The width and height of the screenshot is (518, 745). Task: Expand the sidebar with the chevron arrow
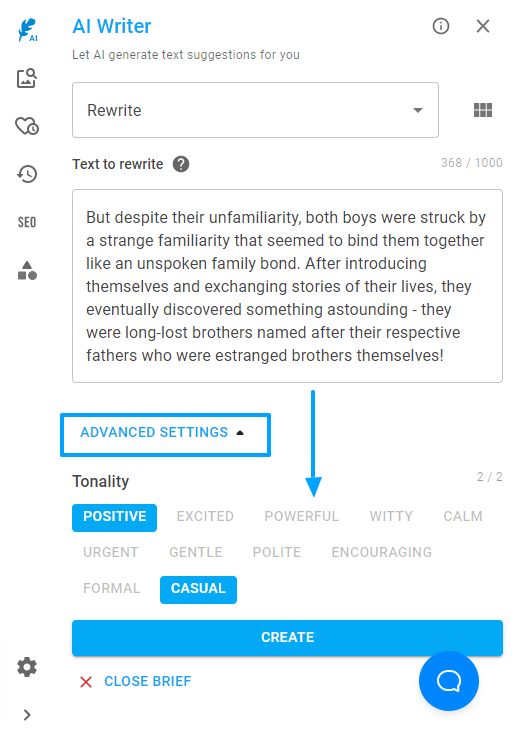27,715
